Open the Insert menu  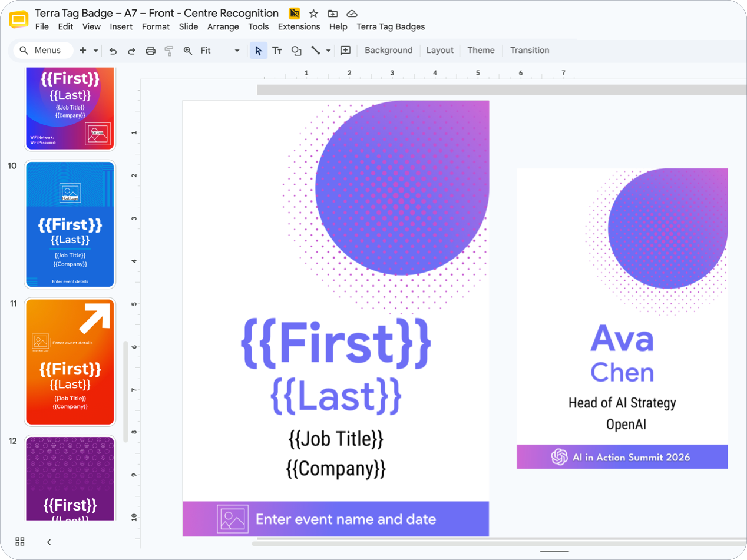click(x=121, y=27)
